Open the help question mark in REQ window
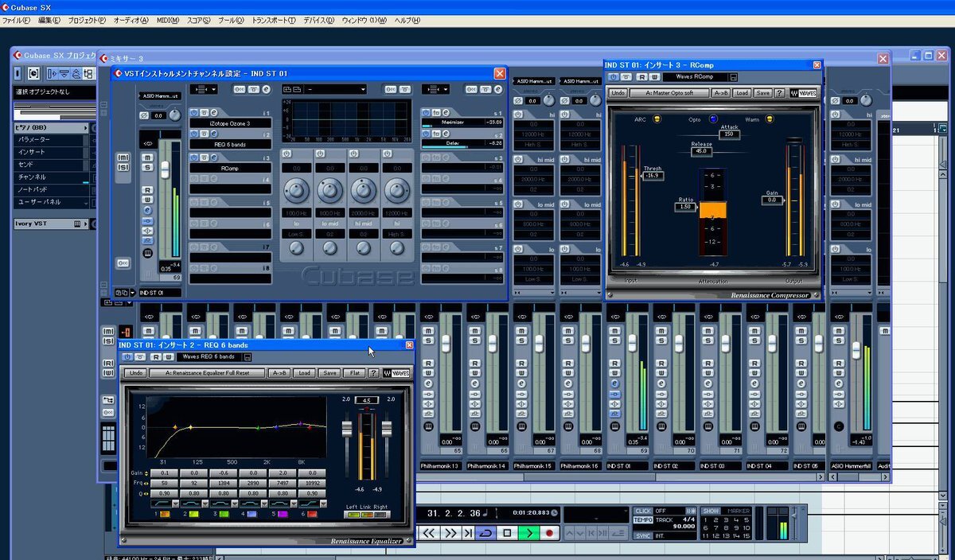Image resolution: width=955 pixels, height=560 pixels. click(372, 373)
